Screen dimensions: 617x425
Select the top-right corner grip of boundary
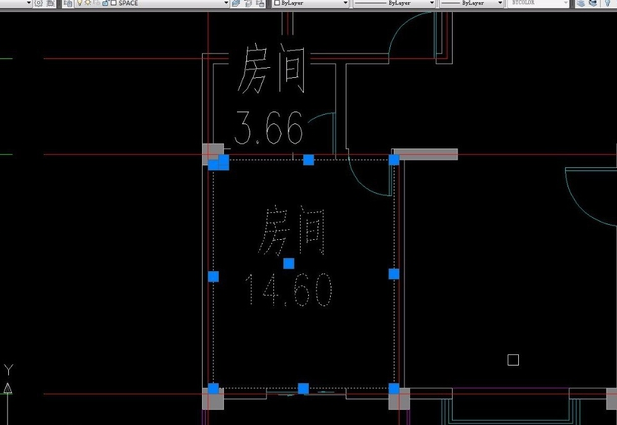[394, 160]
